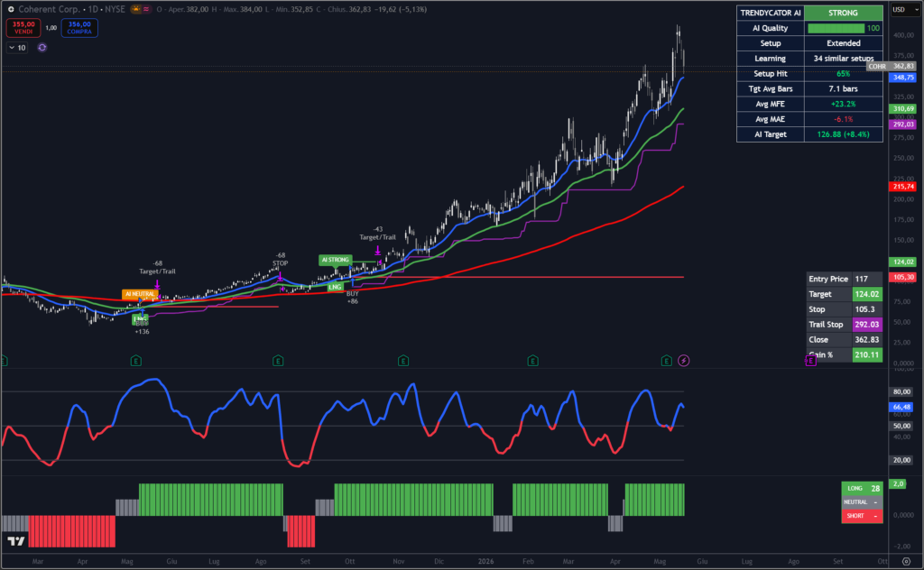Click the pink approximate-sign data icon
924x570 pixels.
pyautogui.click(x=145, y=9)
